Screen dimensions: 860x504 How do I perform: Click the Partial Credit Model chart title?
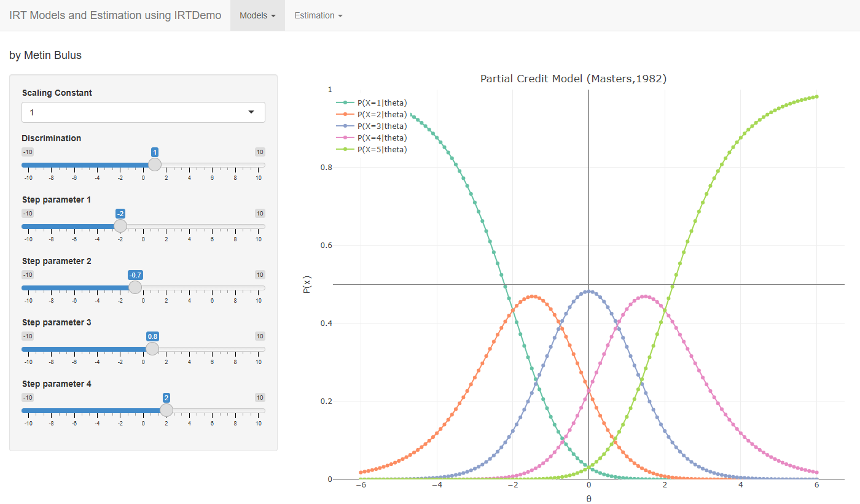(573, 79)
